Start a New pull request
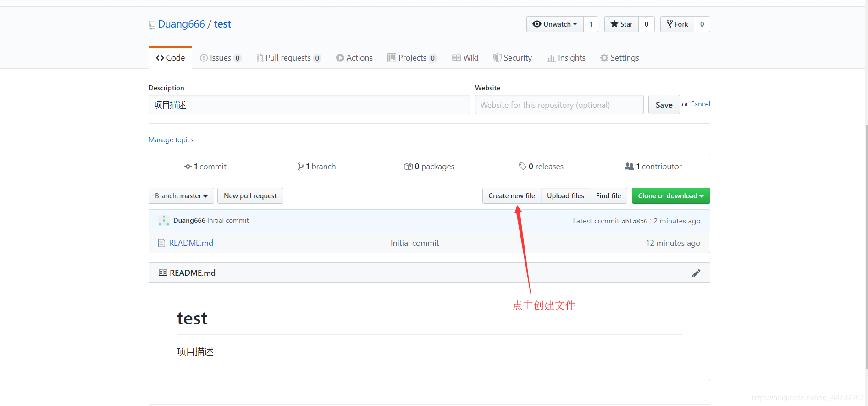 (250, 196)
